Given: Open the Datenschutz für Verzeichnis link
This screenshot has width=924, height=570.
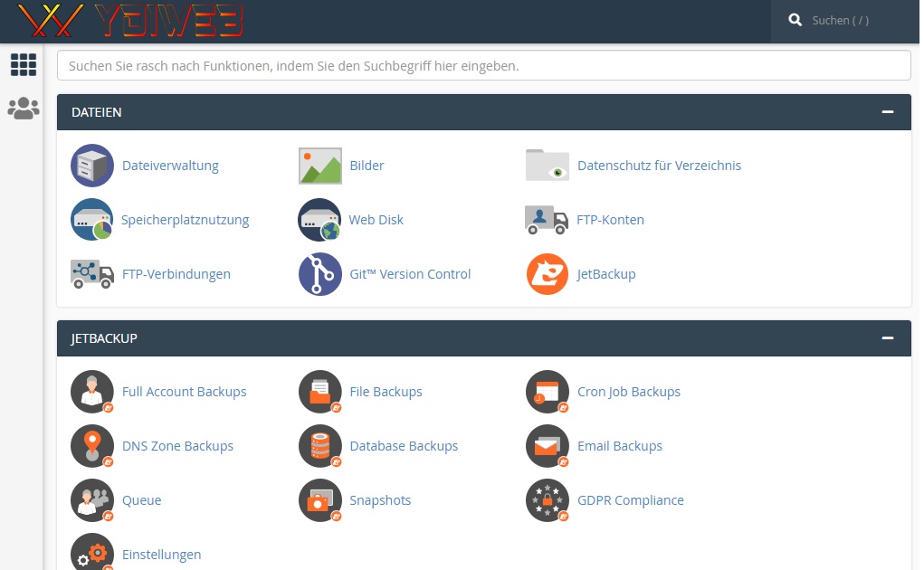Looking at the screenshot, I should 659,166.
